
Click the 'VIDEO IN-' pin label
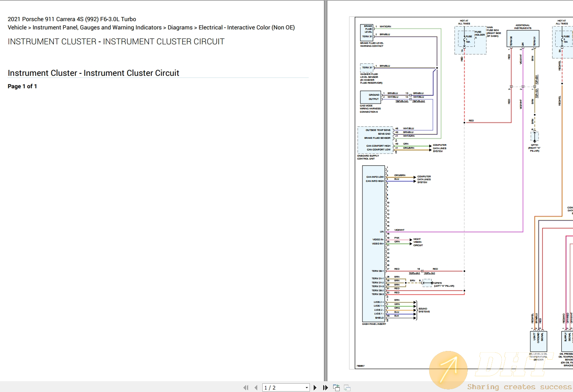click(378, 240)
